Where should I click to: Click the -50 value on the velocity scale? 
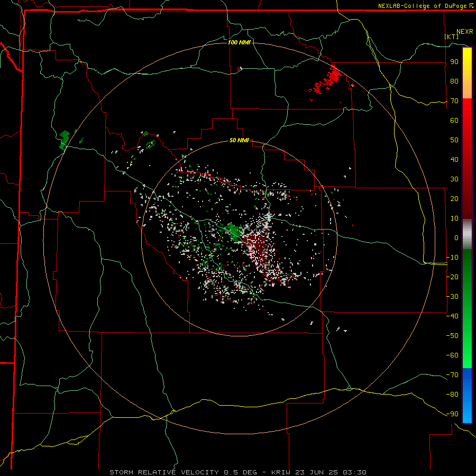pyautogui.click(x=453, y=336)
